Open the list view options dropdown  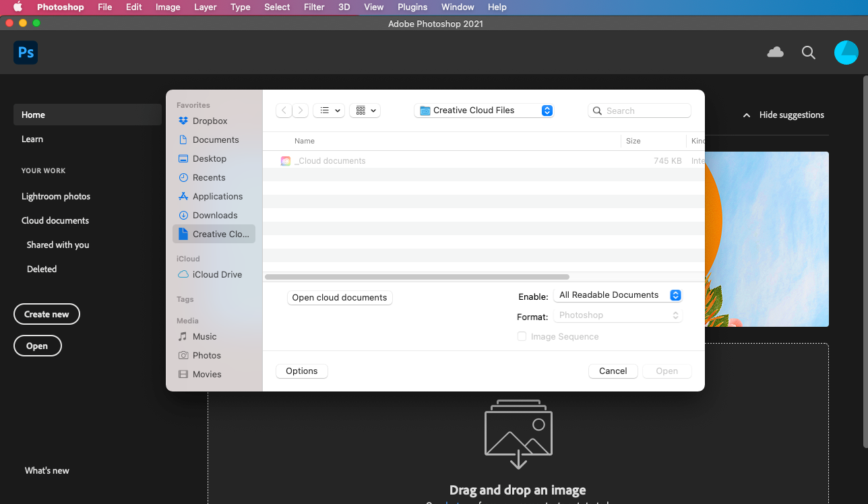click(x=329, y=111)
